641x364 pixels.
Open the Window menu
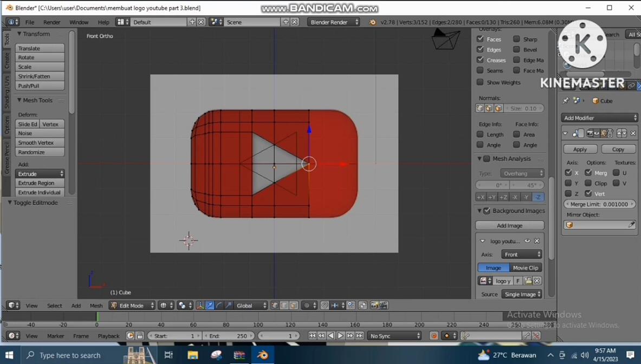79,22
